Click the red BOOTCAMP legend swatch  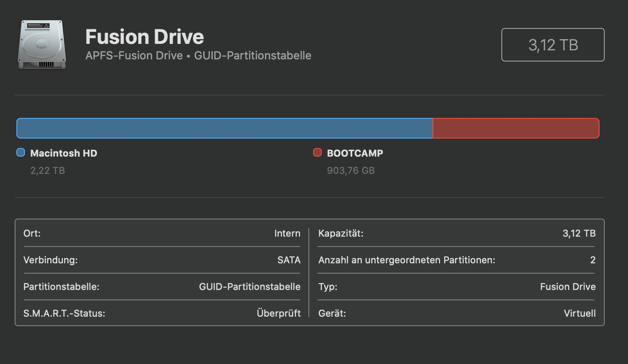click(317, 152)
